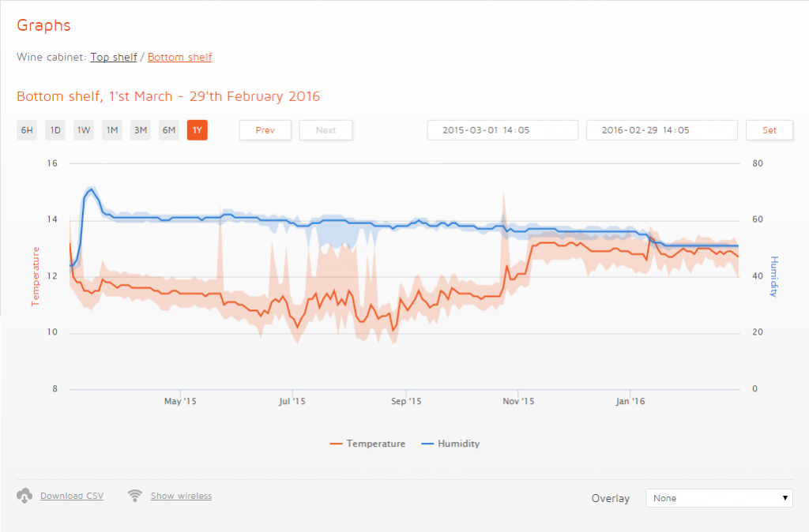Switch to the Bottom shelf sensor
The image size is (809, 532).
[179, 57]
